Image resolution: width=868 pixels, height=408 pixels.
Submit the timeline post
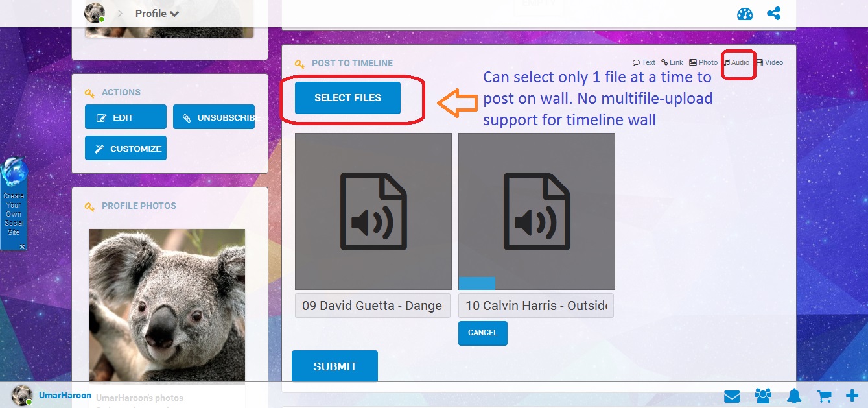(334, 366)
